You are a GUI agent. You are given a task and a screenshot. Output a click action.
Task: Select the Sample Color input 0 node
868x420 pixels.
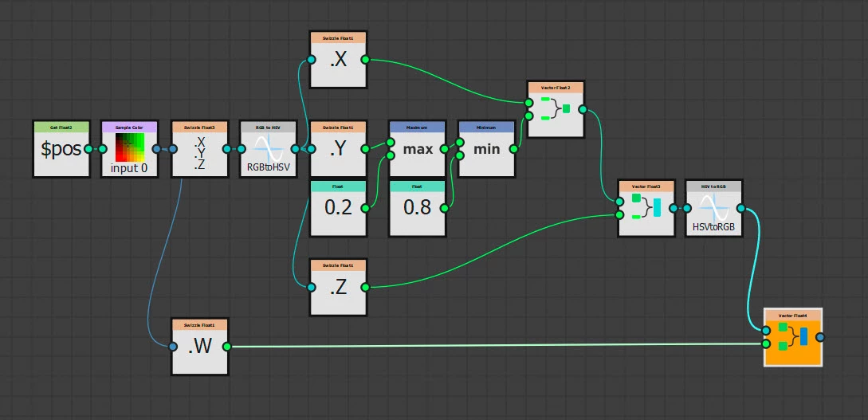click(130, 149)
